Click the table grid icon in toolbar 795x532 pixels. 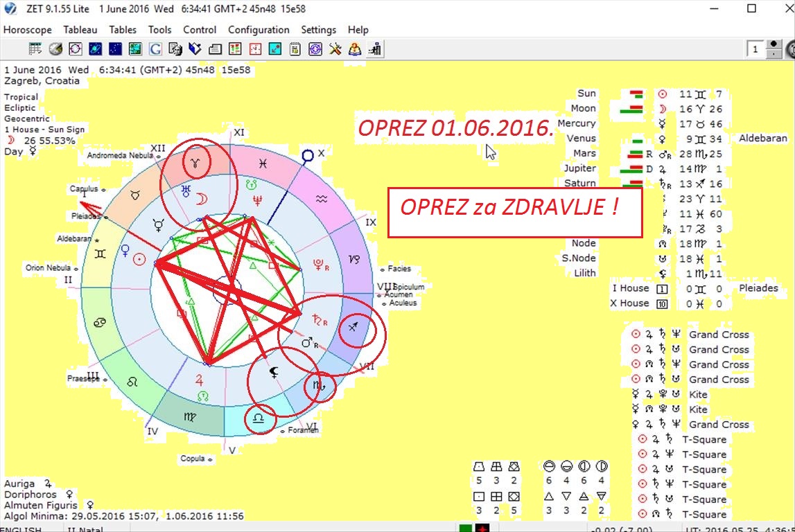pos(35,49)
